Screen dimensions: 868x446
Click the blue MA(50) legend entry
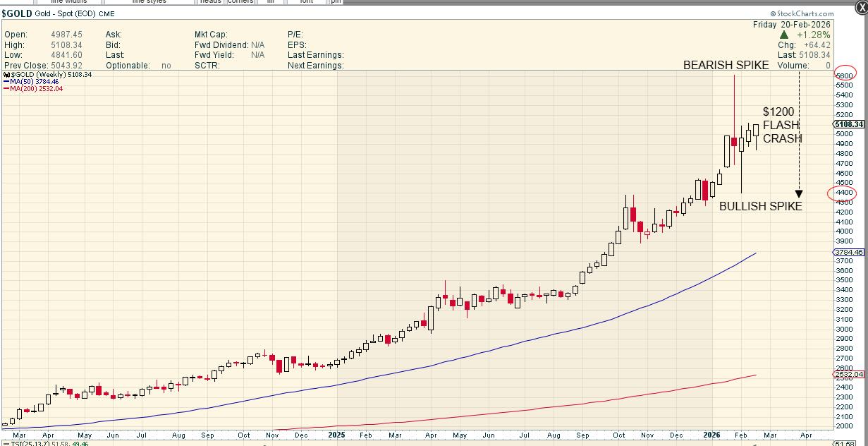pyautogui.click(x=35, y=82)
